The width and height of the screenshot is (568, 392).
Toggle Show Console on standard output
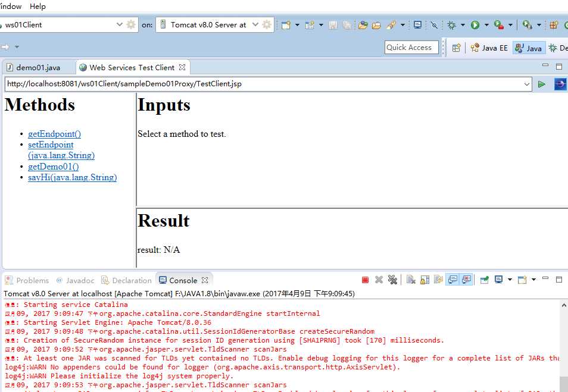click(452, 280)
